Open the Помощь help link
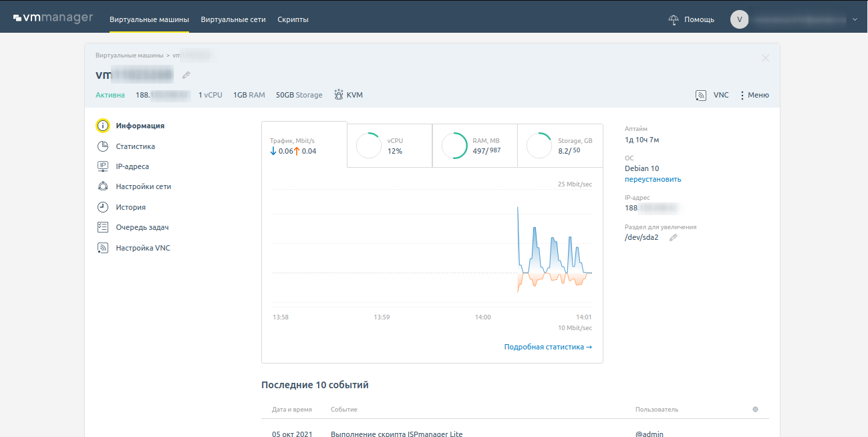 [699, 19]
